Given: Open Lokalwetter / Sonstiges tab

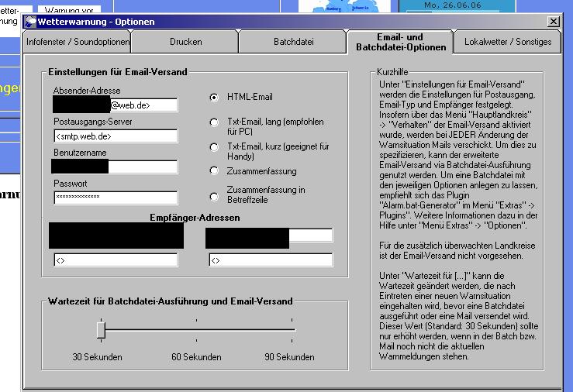Looking at the screenshot, I should click(x=508, y=42).
